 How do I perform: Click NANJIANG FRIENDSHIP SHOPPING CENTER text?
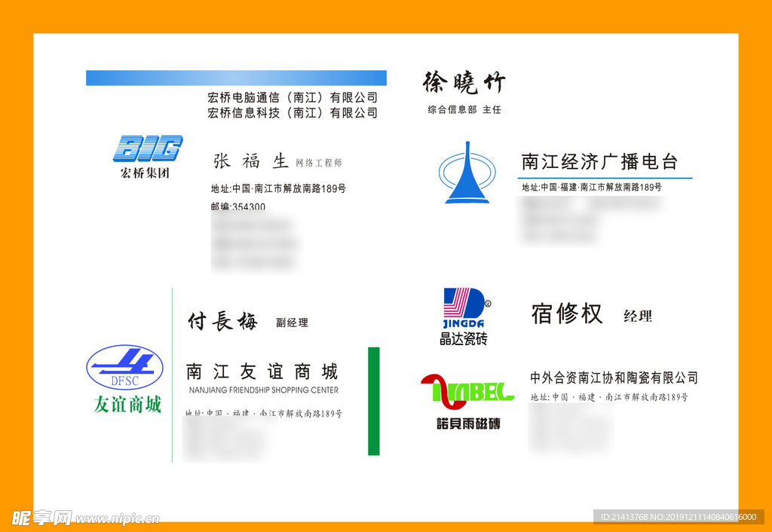click(x=264, y=390)
